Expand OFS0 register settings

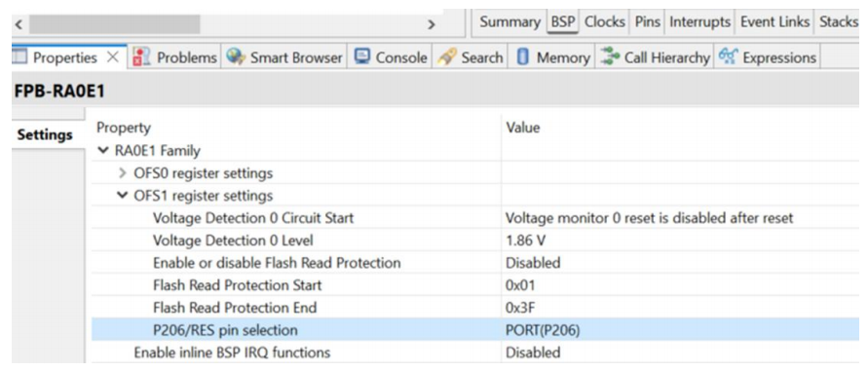(123, 173)
